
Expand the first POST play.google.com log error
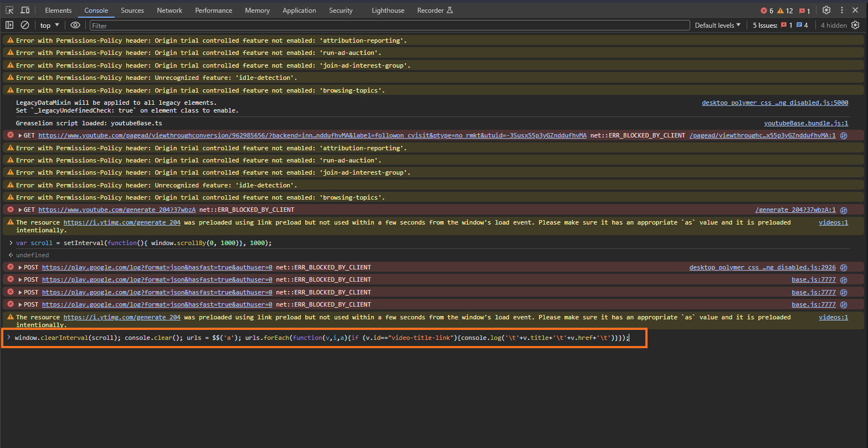coord(20,267)
